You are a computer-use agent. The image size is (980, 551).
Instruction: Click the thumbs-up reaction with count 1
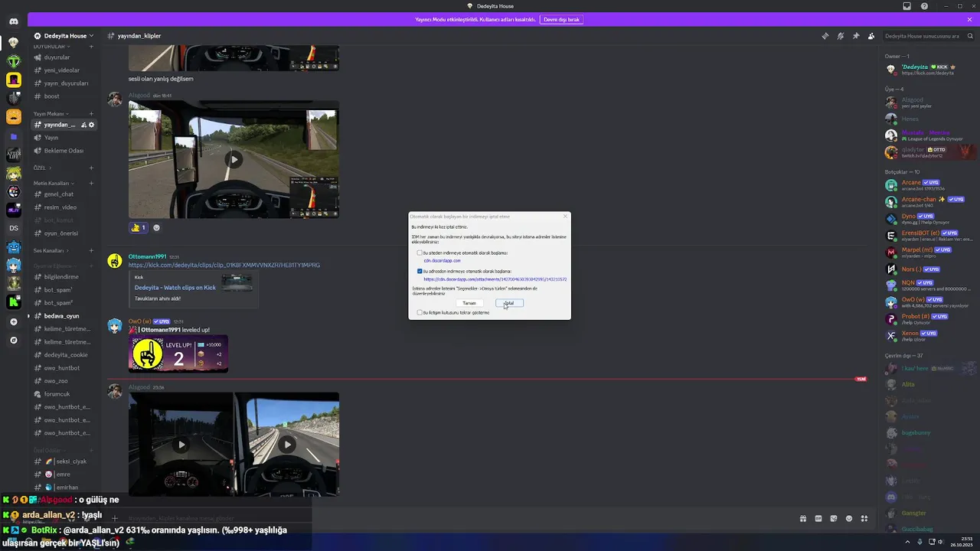tap(139, 227)
